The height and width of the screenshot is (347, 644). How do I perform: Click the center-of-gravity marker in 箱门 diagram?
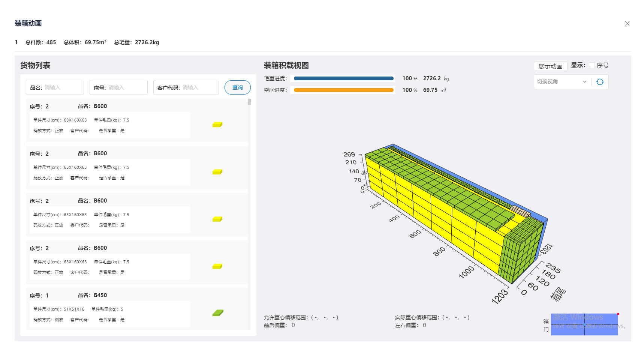coord(584,325)
